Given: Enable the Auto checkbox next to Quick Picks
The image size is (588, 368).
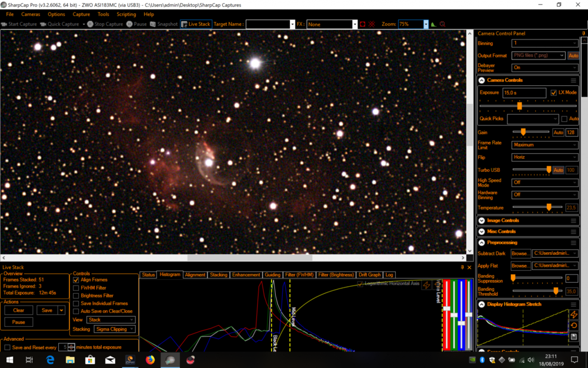Looking at the screenshot, I should [564, 119].
